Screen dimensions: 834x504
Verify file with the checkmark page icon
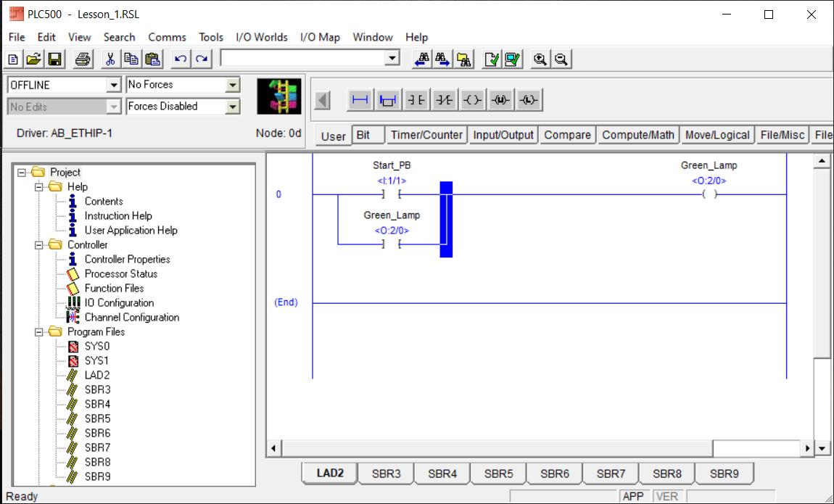492,59
